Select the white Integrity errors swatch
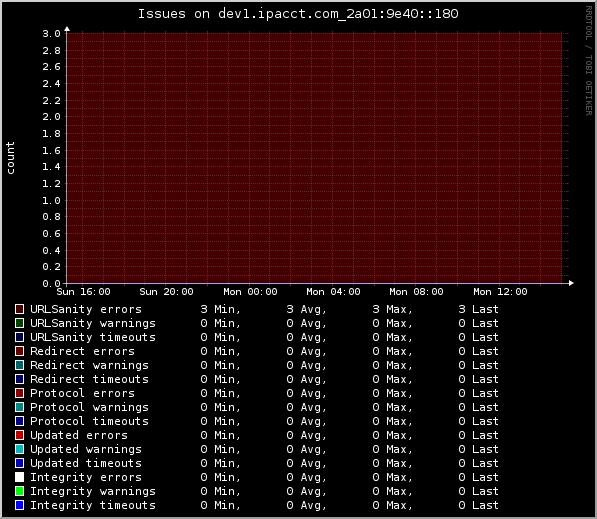Viewport: 597px width, 519px height. click(19, 477)
